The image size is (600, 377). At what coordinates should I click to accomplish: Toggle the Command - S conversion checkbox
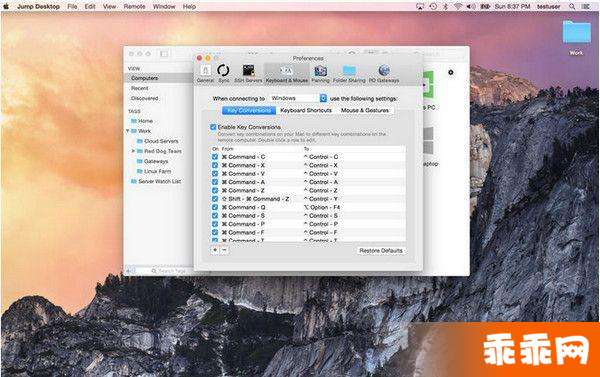point(215,216)
